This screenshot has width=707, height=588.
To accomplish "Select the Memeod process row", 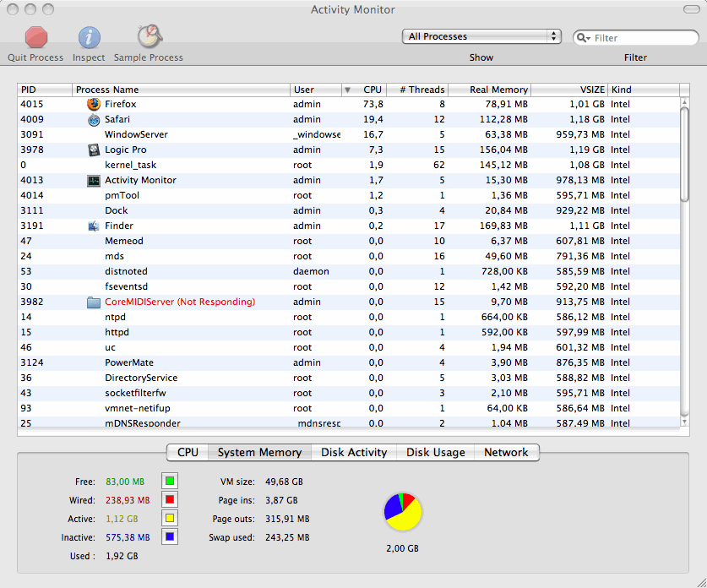I will pos(349,242).
